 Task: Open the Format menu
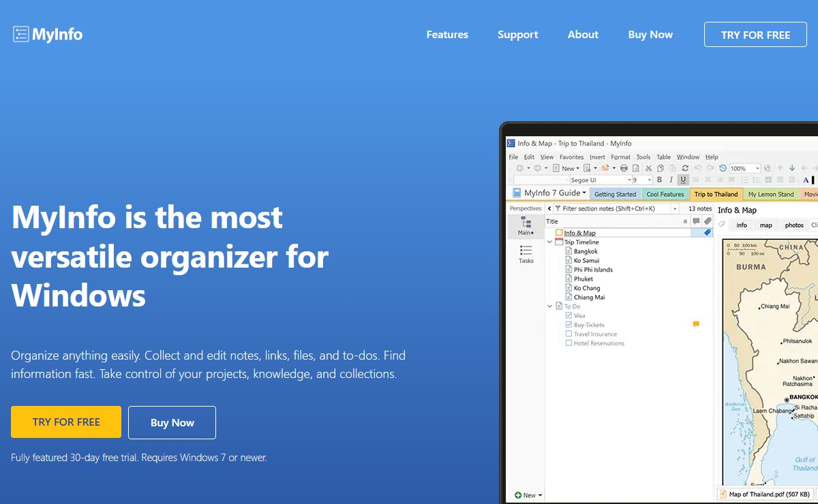click(620, 157)
